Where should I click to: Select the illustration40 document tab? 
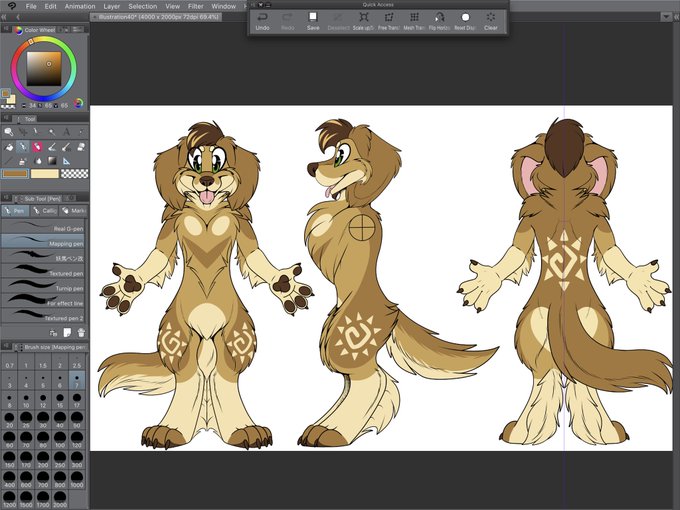click(157, 17)
